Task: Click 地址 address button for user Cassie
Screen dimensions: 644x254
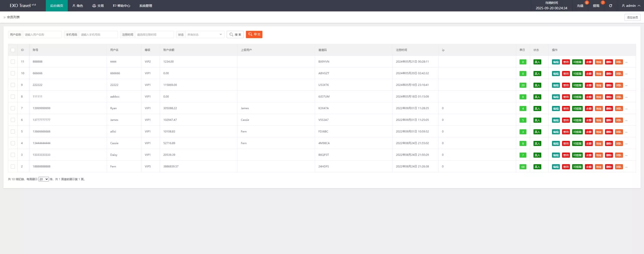Action: [x=599, y=143]
